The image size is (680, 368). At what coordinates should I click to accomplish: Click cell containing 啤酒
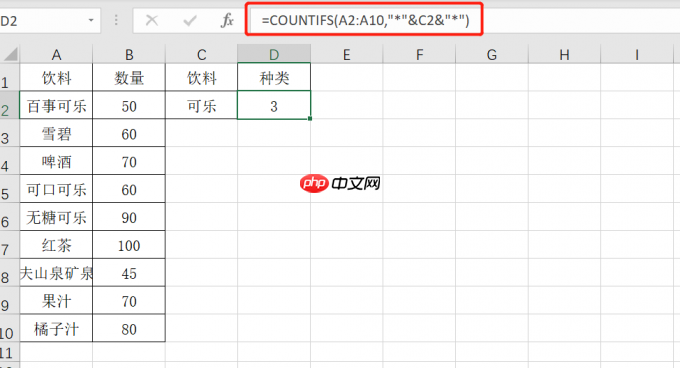[56, 161]
